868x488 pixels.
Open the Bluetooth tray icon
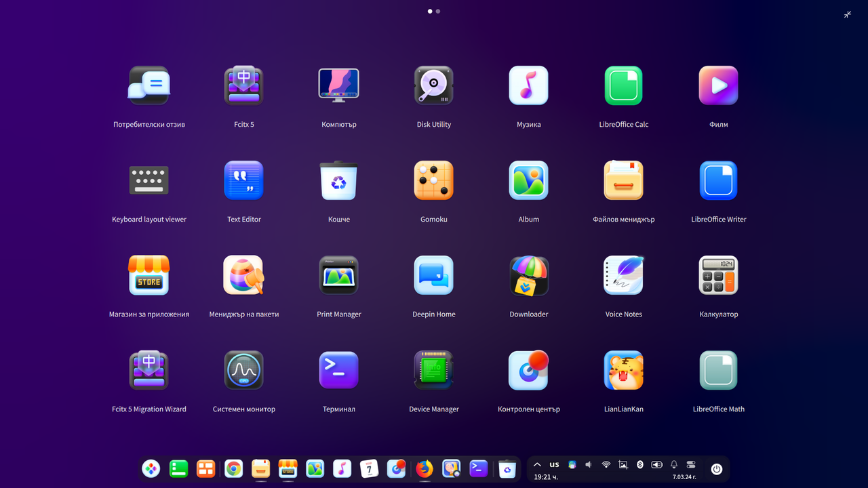639,464
